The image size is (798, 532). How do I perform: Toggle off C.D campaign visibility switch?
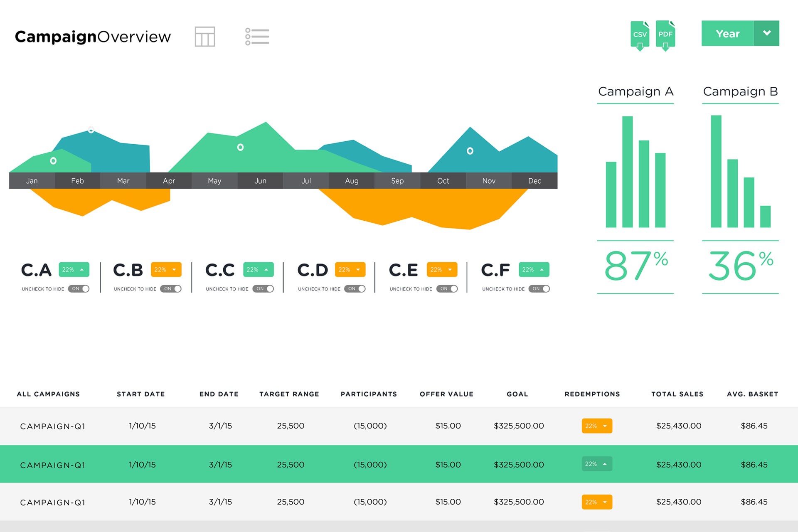tap(355, 289)
